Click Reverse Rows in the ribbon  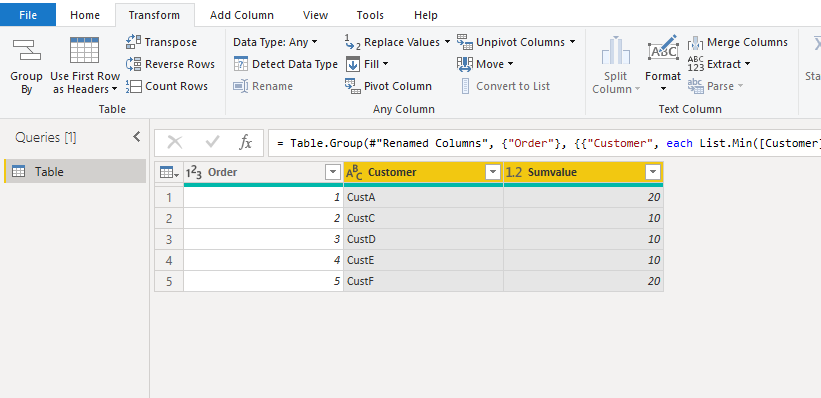(170, 64)
